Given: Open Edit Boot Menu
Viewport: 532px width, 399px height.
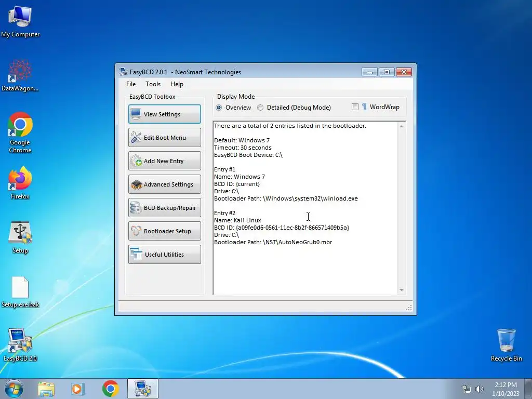Looking at the screenshot, I should (165, 137).
